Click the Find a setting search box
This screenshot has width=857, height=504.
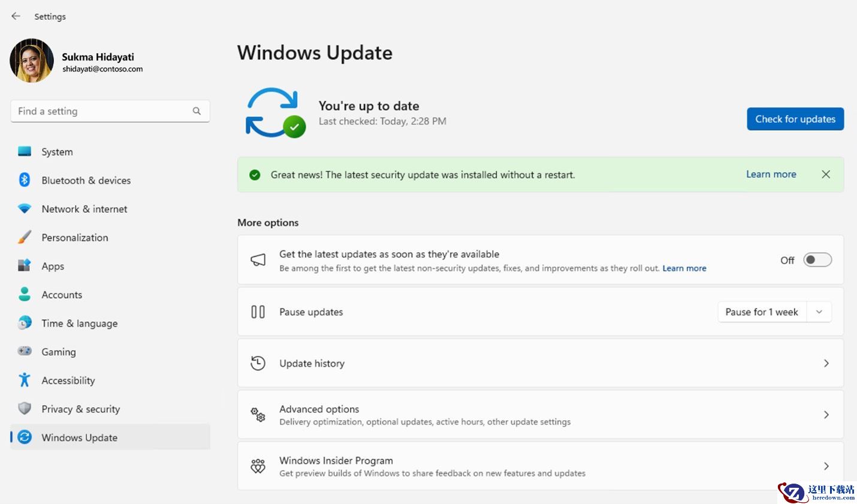pyautogui.click(x=110, y=111)
